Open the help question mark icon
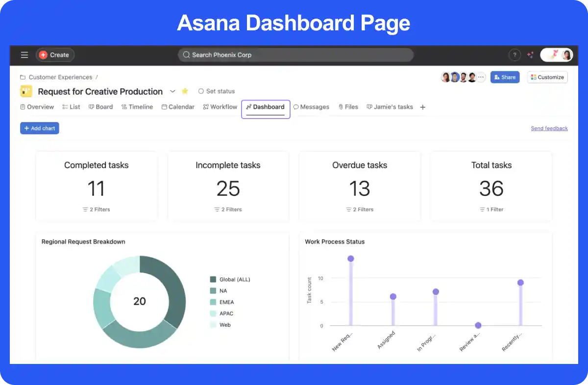Viewport: 588px width, 385px height. click(514, 55)
